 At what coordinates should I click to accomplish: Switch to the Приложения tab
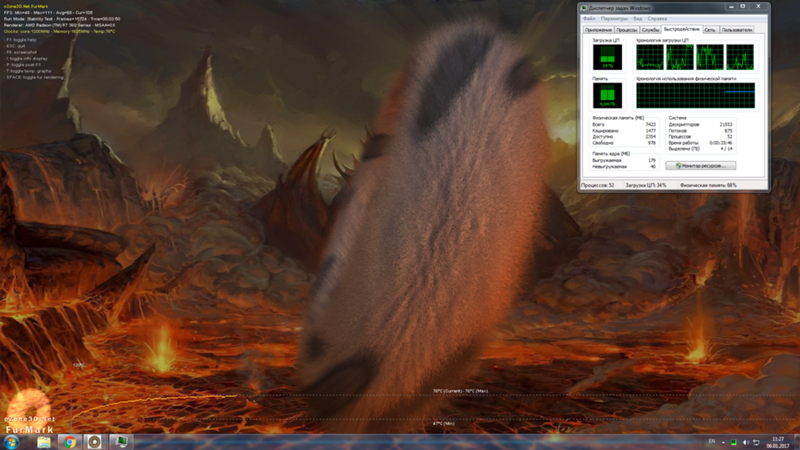(598, 30)
